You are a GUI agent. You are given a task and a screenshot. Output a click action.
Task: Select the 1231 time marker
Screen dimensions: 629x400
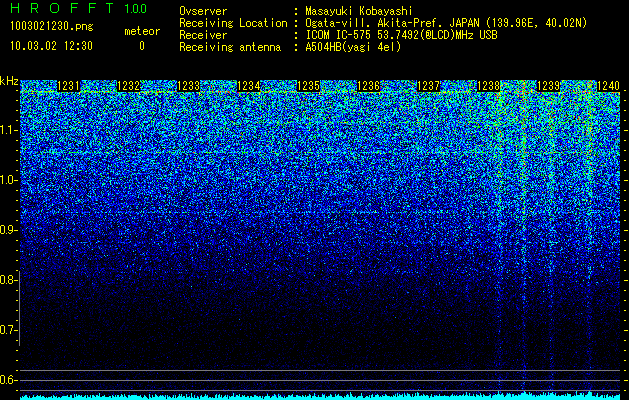coord(69,86)
